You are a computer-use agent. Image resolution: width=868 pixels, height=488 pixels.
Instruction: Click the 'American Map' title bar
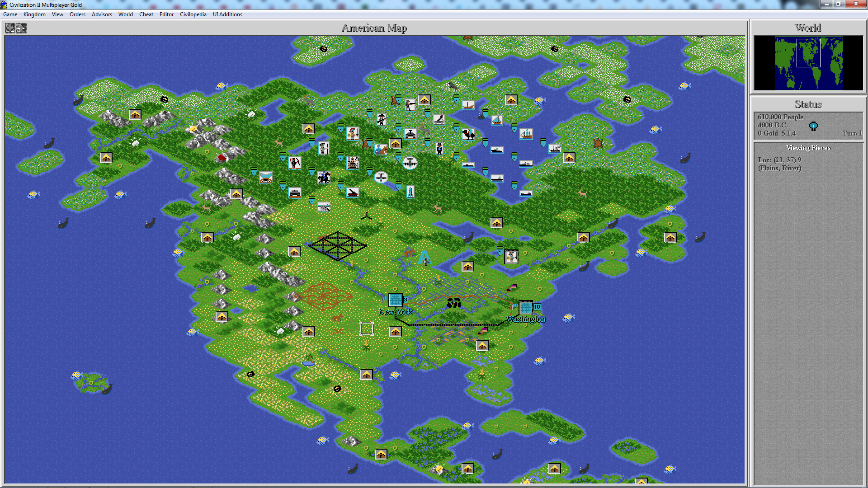click(374, 28)
